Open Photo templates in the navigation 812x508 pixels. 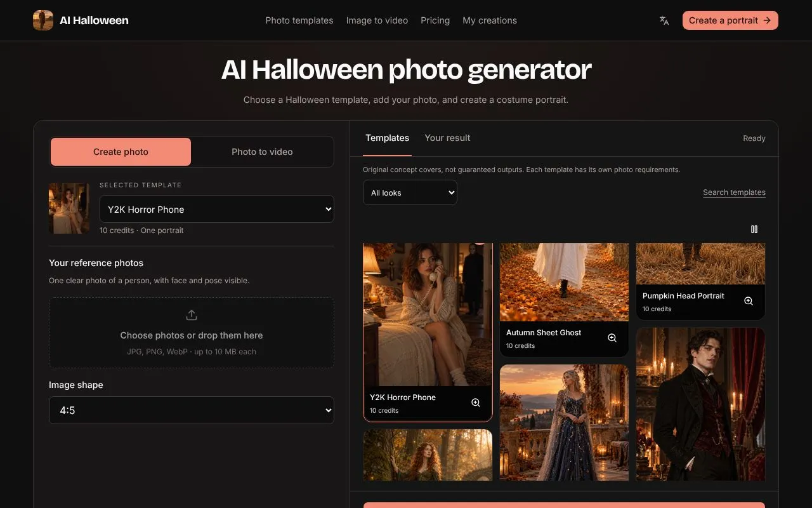coord(299,20)
